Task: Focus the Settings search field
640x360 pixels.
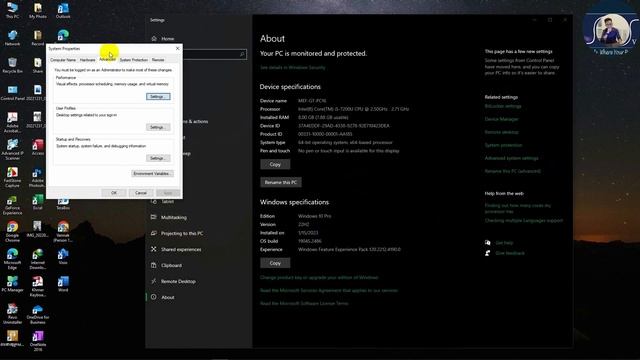Action: click(214, 54)
